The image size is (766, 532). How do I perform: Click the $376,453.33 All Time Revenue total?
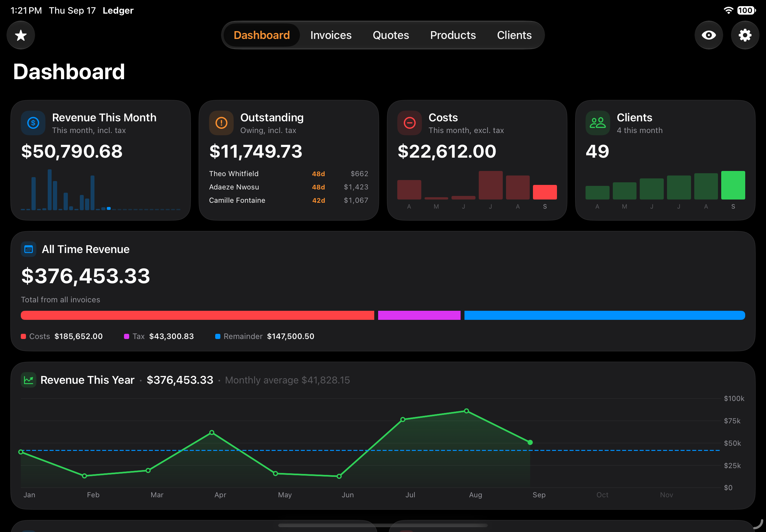tap(86, 276)
